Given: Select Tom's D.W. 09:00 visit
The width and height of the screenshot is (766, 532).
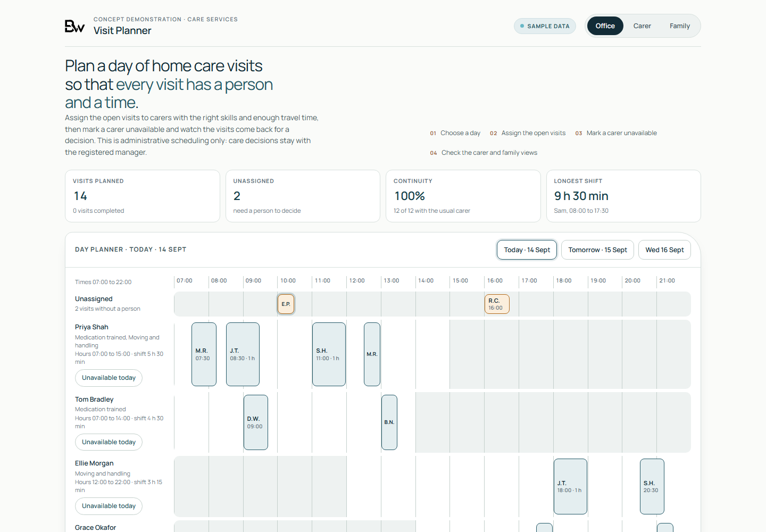Looking at the screenshot, I should 255,422.
